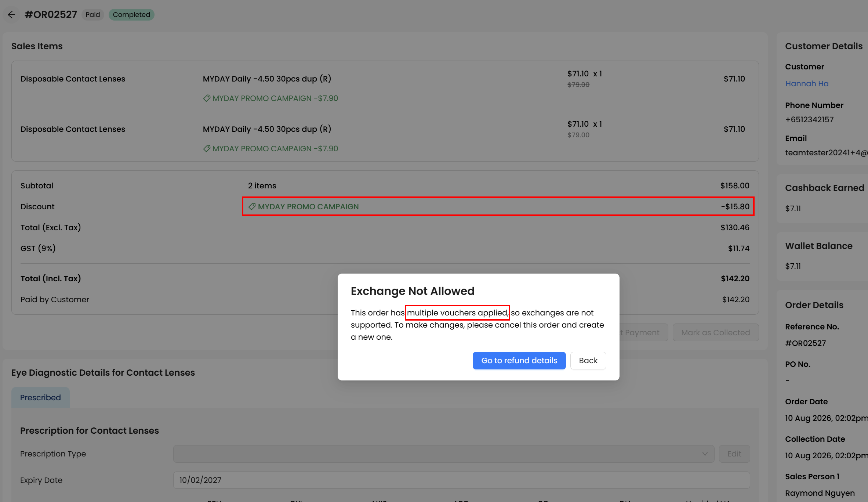Click the Edit button beside Prescription Type
Screen dimensions: 868x502
(734, 454)
